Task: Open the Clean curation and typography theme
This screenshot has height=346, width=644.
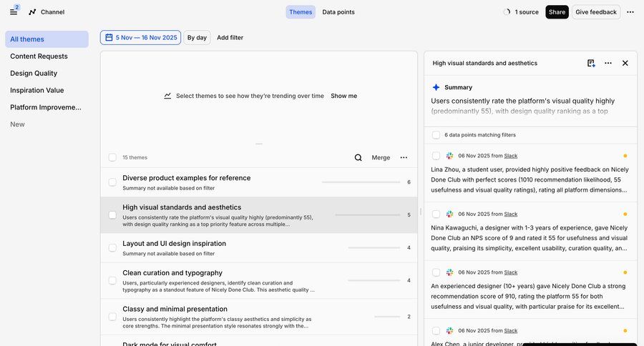Action: [x=259, y=281]
